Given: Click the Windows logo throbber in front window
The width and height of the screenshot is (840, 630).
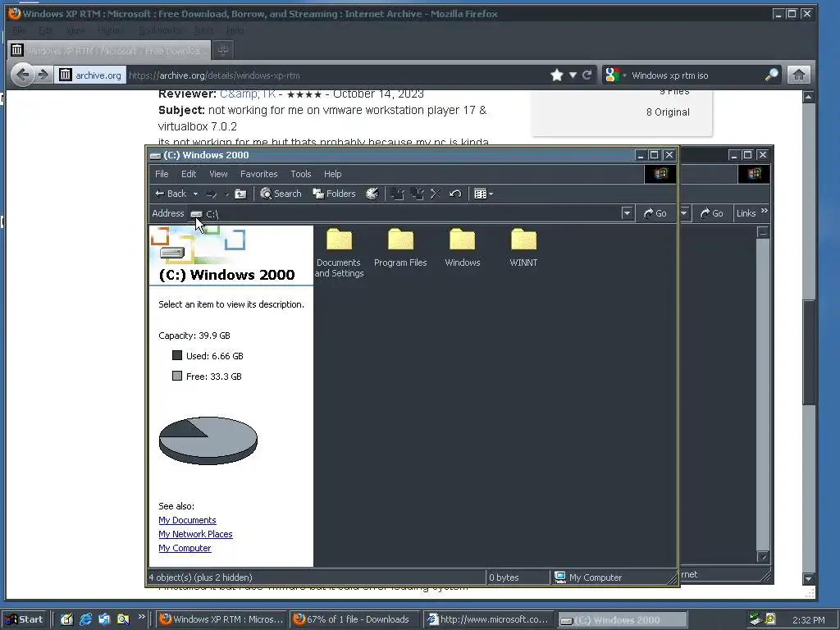Looking at the screenshot, I should [660, 174].
